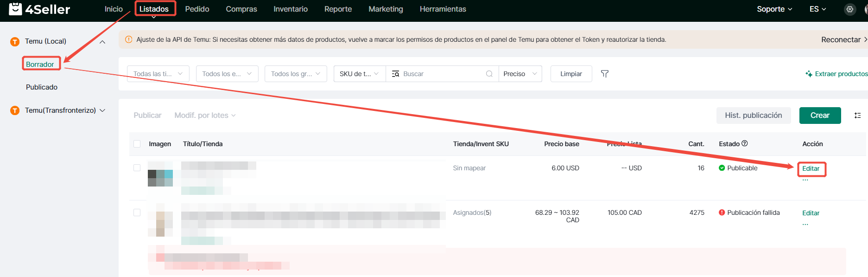Open the Soporte dropdown menu
Image resolution: width=868 pixels, height=277 pixels.
774,9
